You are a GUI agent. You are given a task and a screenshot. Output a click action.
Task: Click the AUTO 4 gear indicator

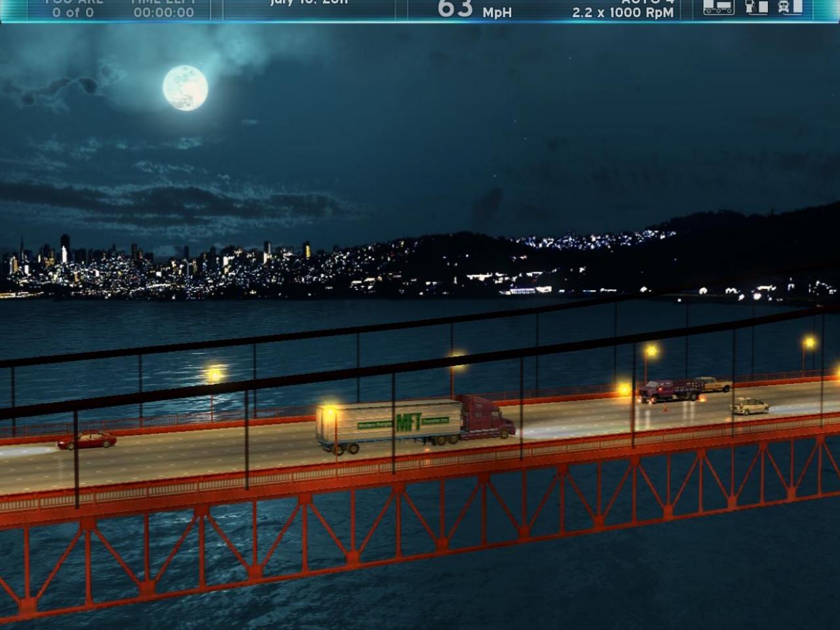pyautogui.click(x=647, y=2)
